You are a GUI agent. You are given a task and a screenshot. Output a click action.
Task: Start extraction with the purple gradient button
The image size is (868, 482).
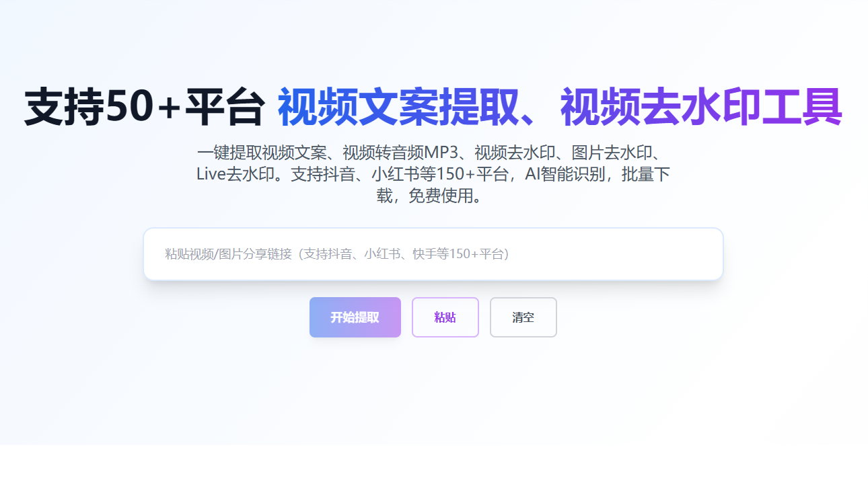(355, 317)
